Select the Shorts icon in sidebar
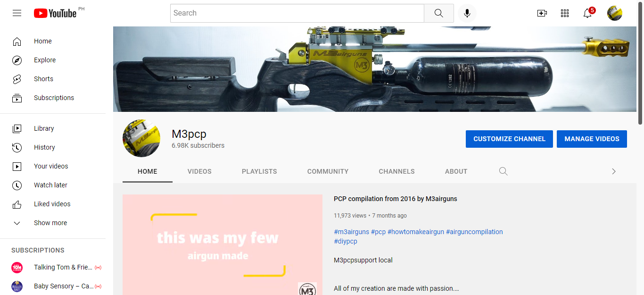The height and width of the screenshot is (295, 644). coord(17,79)
